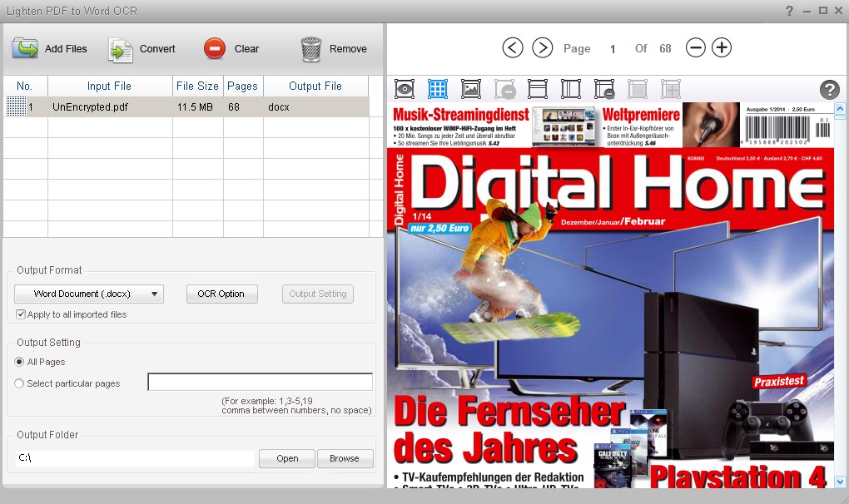849x504 pixels.
Task: Choose Select particular pages option
Action: coord(20,383)
